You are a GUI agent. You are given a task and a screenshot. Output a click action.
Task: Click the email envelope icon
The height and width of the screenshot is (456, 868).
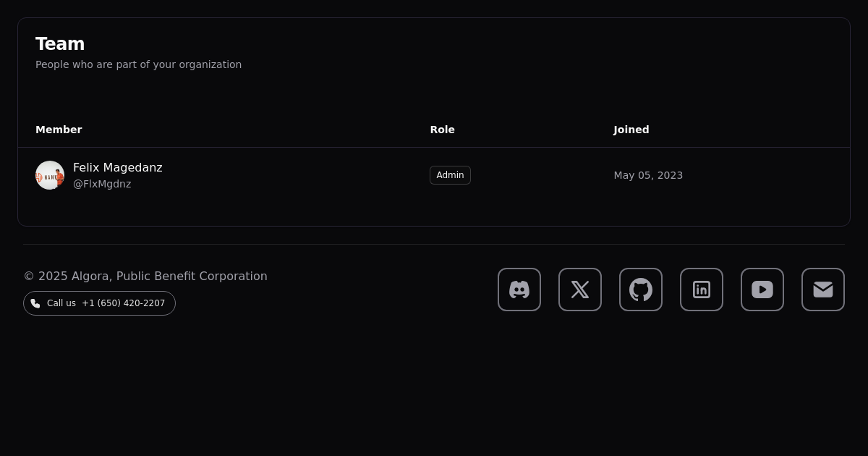tap(823, 290)
